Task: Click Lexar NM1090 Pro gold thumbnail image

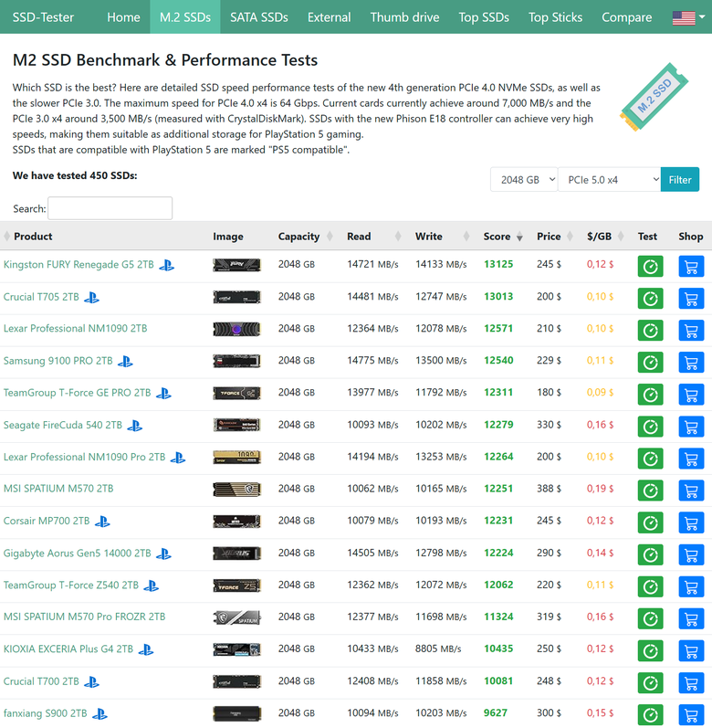Action: point(236,457)
